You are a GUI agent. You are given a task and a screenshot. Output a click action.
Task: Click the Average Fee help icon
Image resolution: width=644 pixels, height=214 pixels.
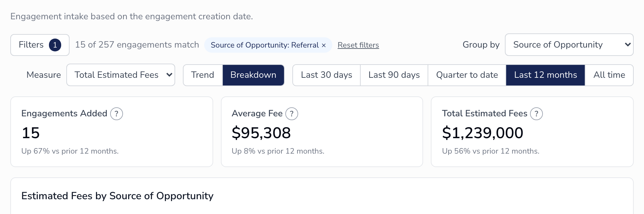[x=292, y=114]
